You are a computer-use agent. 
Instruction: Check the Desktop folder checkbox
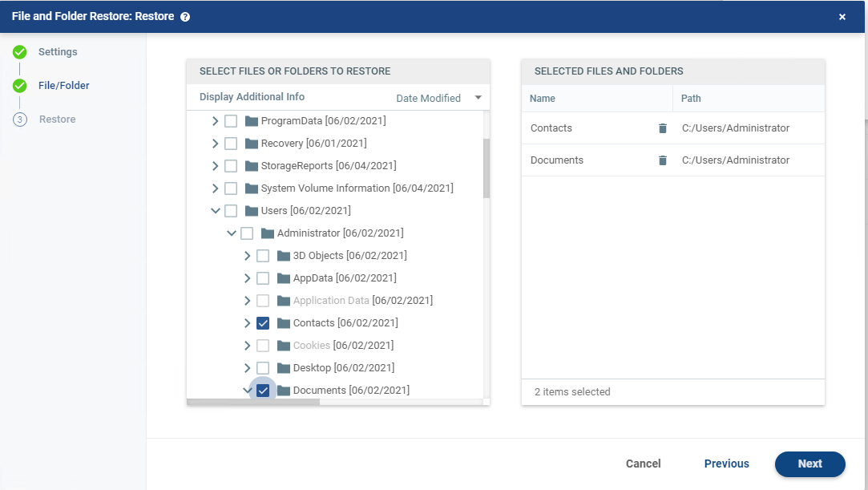(x=263, y=368)
